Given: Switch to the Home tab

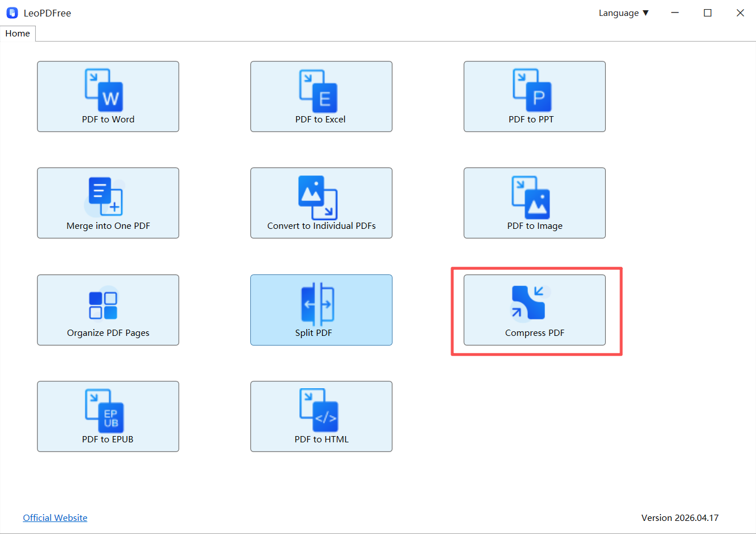Looking at the screenshot, I should point(18,34).
